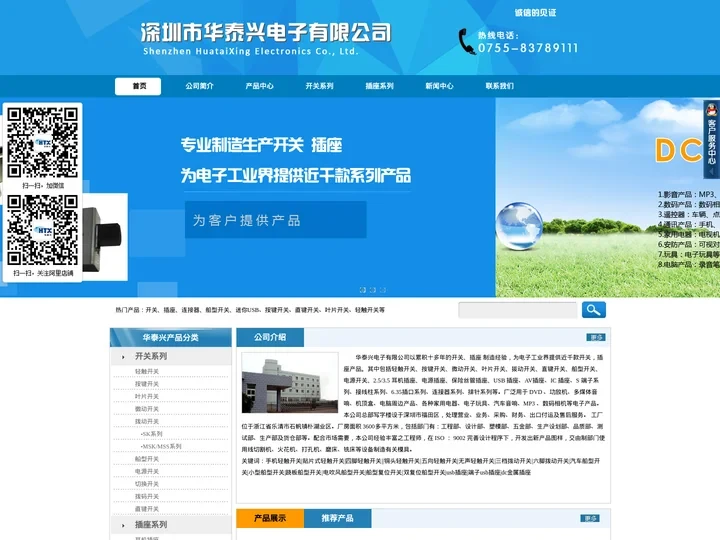Click the Alibaba shop QR code image
Image resolution: width=720 pixels, height=540 pixels.
coord(42,230)
